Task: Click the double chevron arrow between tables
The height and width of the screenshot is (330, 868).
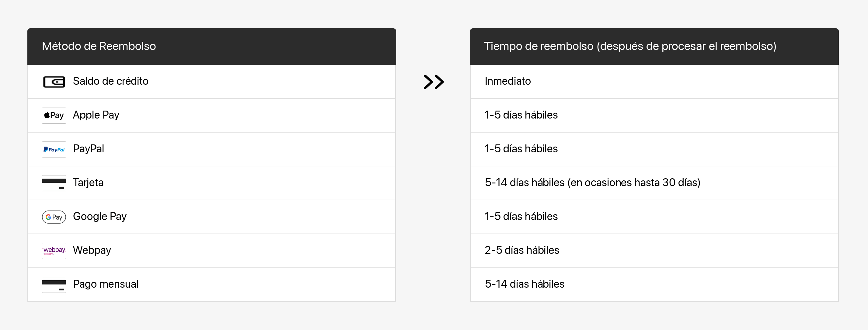Action: [434, 82]
